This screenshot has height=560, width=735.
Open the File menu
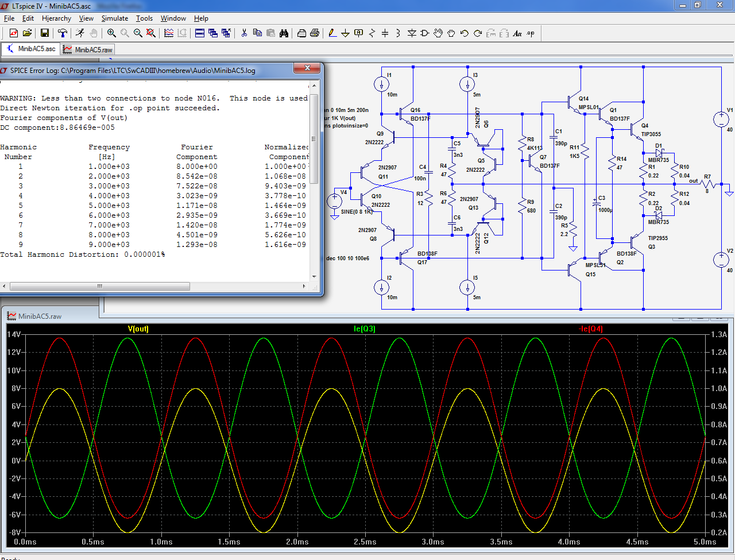9,18
